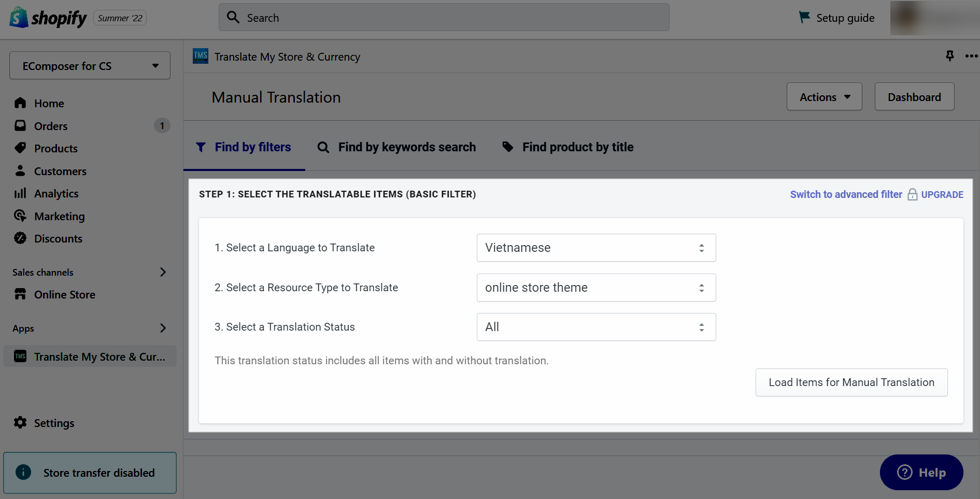View Analytics from the sidebar

(x=56, y=193)
